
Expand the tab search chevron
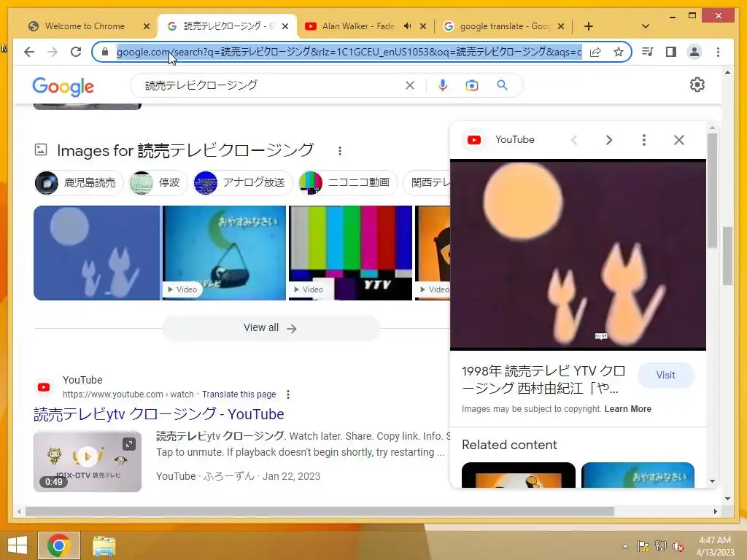646,26
